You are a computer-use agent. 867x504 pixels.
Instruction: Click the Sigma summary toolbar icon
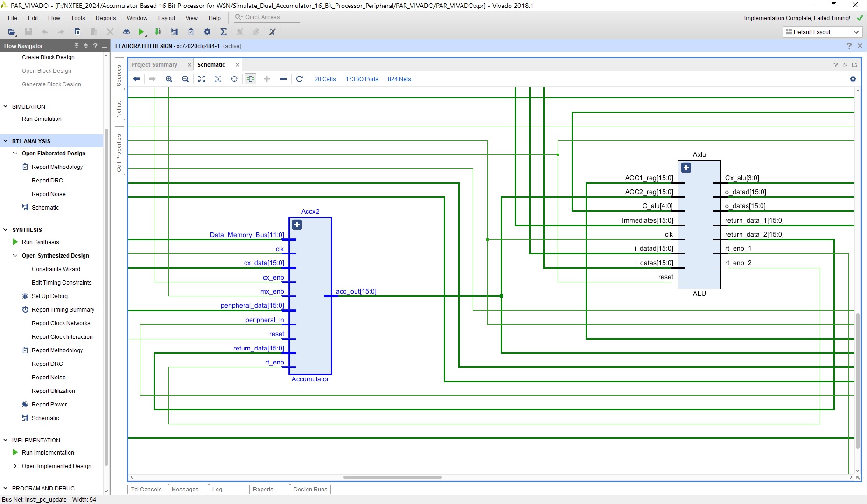pyautogui.click(x=224, y=32)
